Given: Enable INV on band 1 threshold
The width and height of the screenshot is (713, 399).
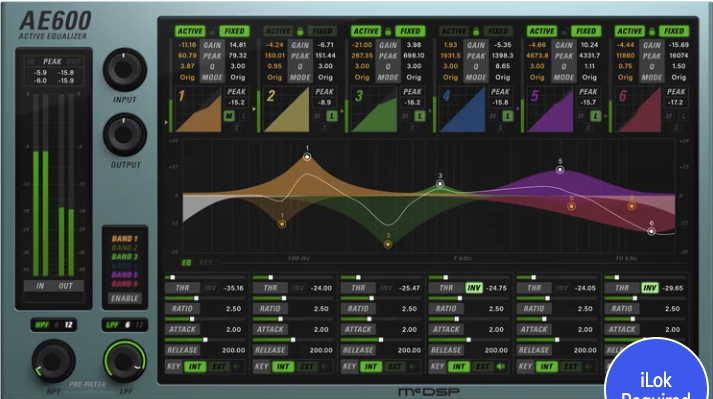Looking at the screenshot, I should click(210, 288).
